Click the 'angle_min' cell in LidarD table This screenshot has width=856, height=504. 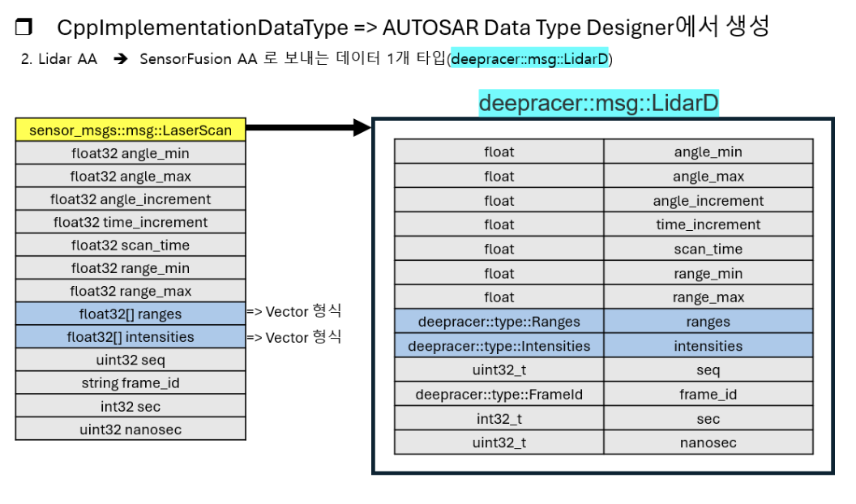708,152
